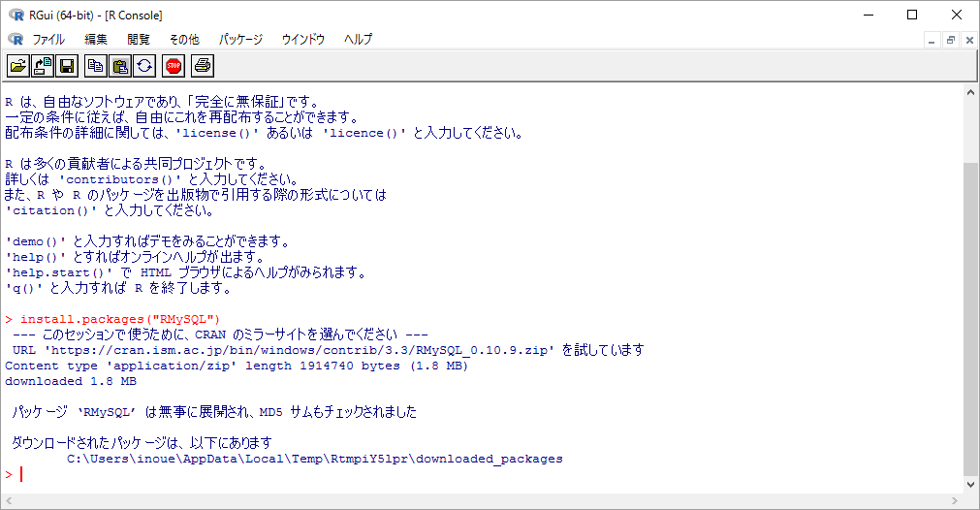The width and height of the screenshot is (980, 510).
Task: Click the Copy and paste toolbar icon
Action: click(144, 66)
